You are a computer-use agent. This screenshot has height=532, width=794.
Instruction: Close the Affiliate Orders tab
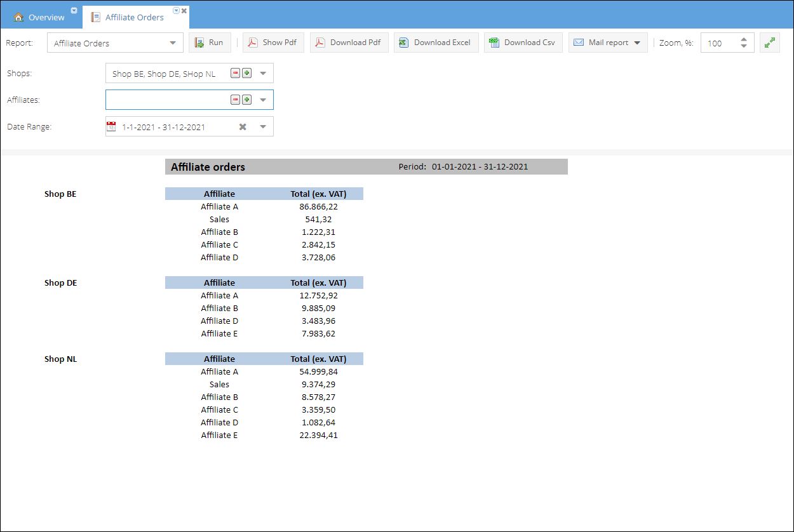coord(184,11)
